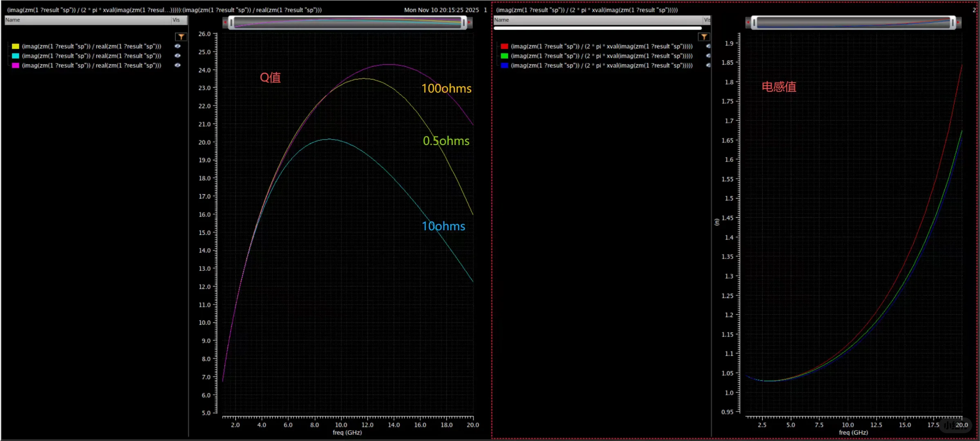The height and width of the screenshot is (441, 980).
Task: Click right handle of right plot zoom slider
Action: tap(953, 22)
